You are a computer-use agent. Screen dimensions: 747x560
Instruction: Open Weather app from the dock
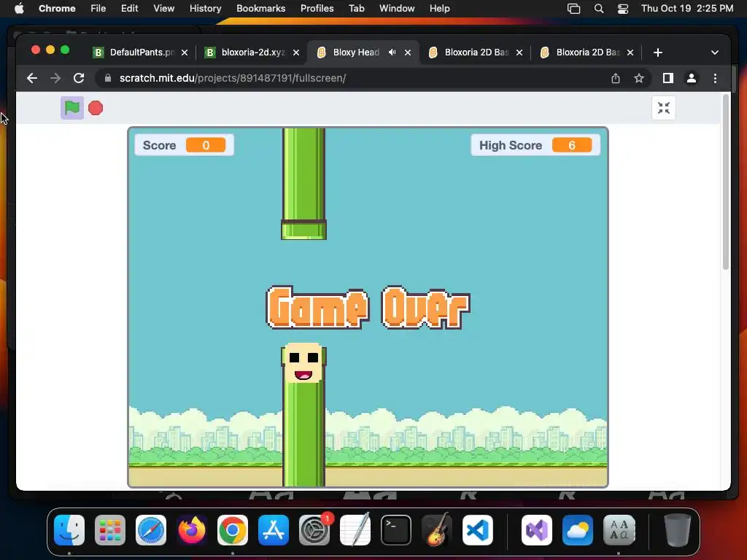578,530
